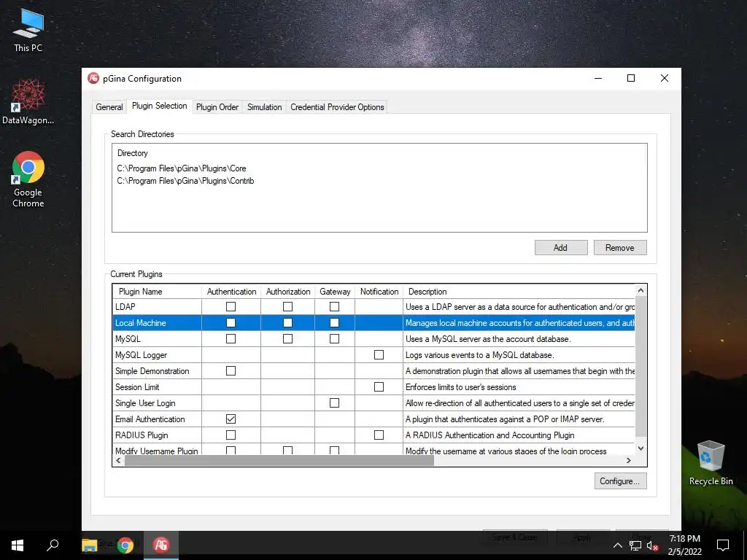Enable MySQL Authentication checkbox
Viewport: 747px width, 560px height.
(x=231, y=338)
